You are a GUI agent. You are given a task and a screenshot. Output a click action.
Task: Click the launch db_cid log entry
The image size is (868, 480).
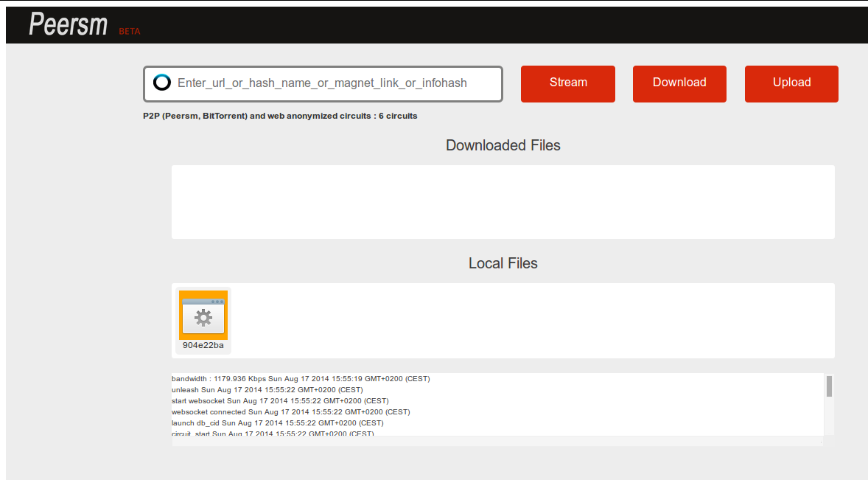click(277, 423)
